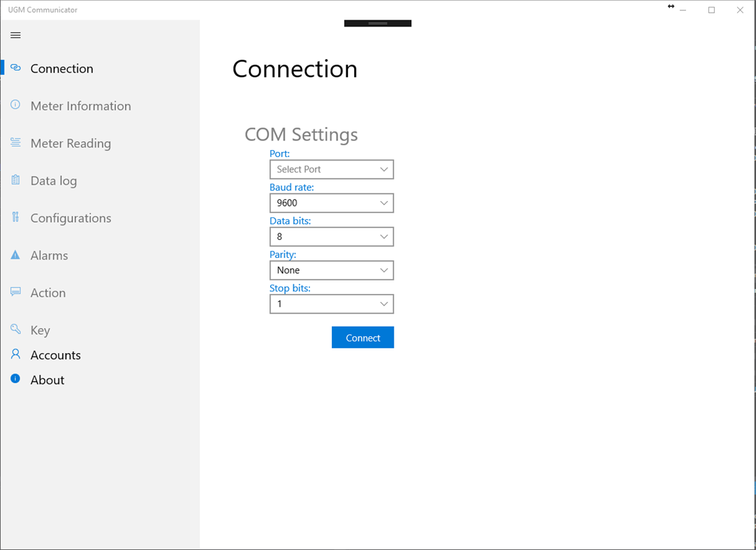Navigate to Data log section
756x550 pixels.
pos(54,181)
